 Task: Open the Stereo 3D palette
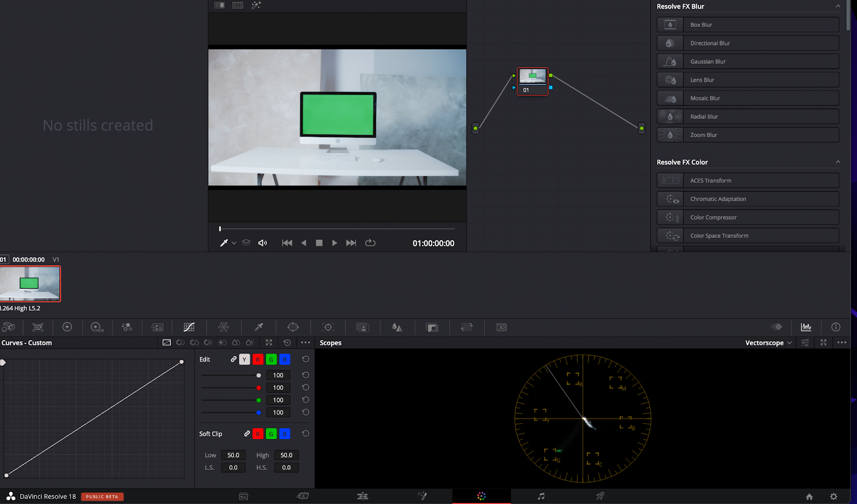501,327
